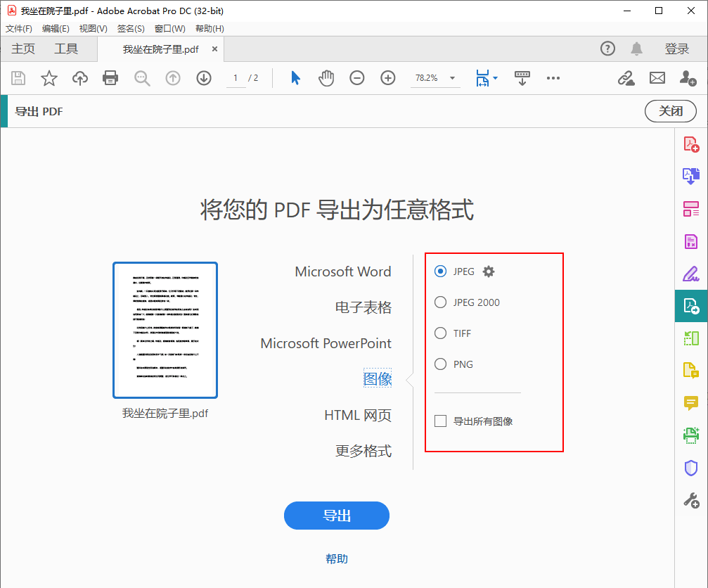Open the 78.2% zoom level dropdown

click(452, 78)
